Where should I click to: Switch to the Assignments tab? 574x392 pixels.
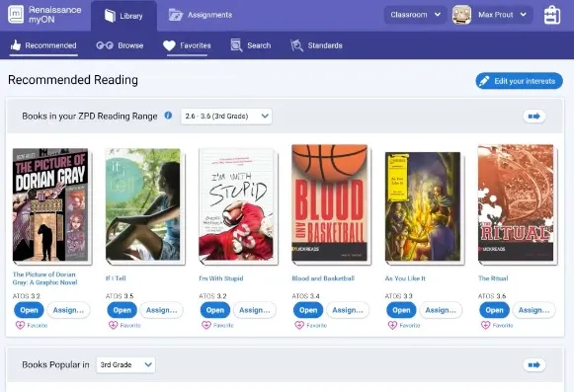[201, 15]
